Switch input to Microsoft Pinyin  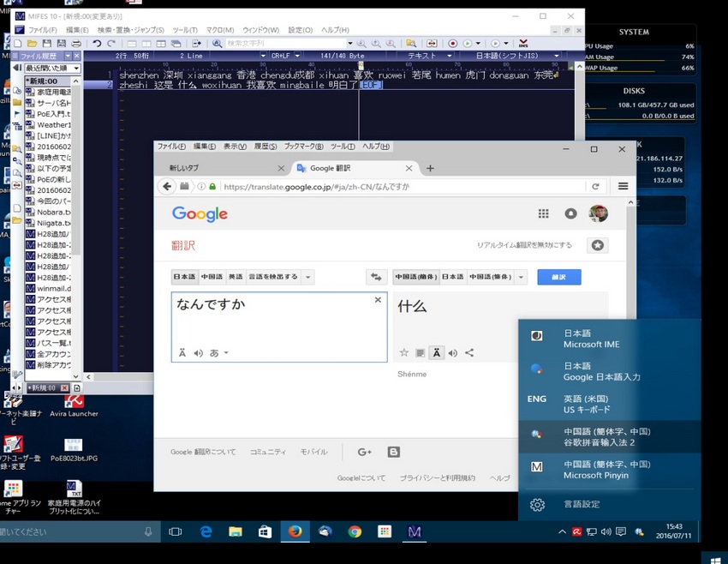tap(610, 470)
